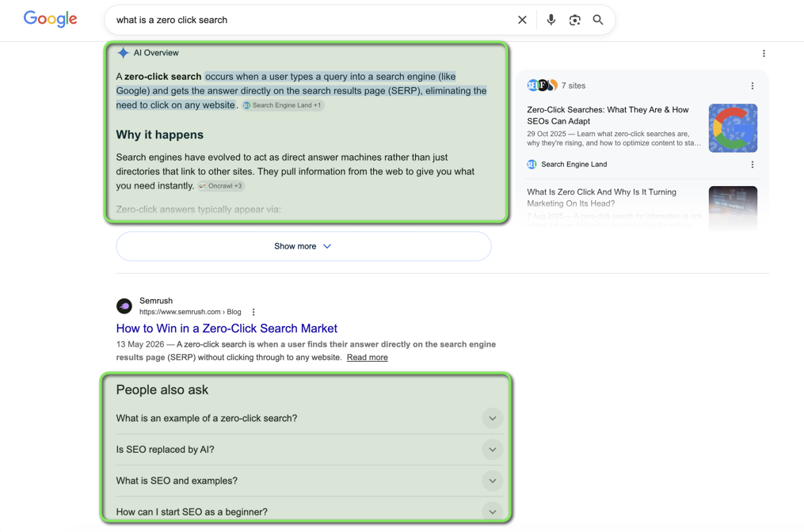Image resolution: width=804 pixels, height=532 pixels.
Task: Click the People also ask heading
Action: click(162, 390)
